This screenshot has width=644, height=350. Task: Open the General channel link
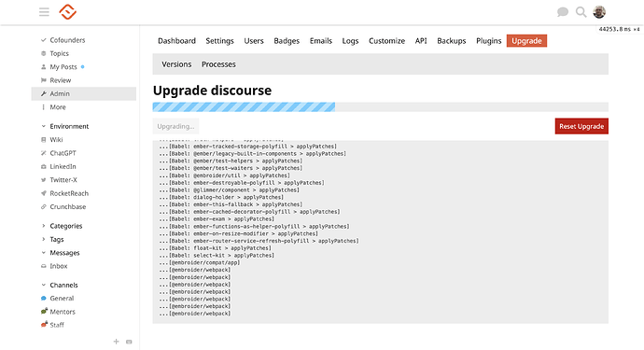(62, 299)
